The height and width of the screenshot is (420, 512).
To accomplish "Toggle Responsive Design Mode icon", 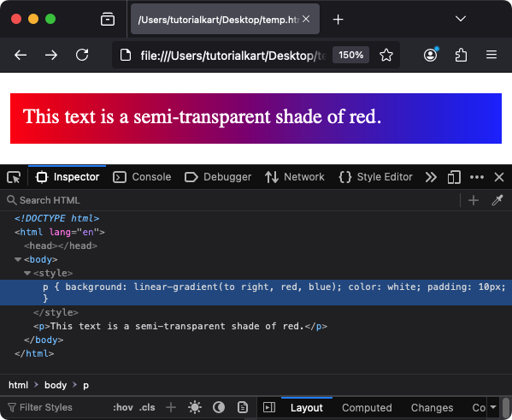I will [454, 177].
